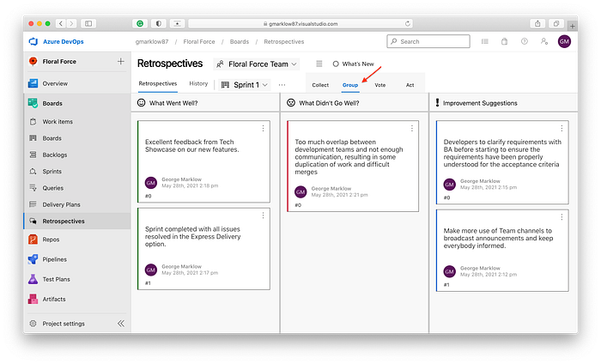Open the GM profile avatar menu
The height and width of the screenshot is (364, 601).
point(564,41)
